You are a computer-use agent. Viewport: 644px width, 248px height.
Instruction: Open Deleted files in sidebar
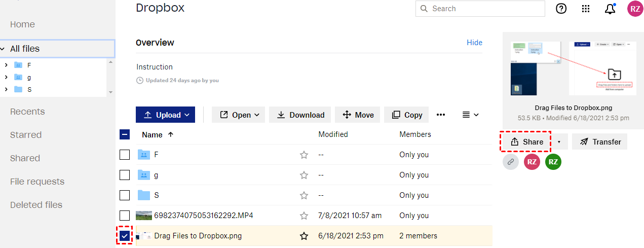[36, 205]
